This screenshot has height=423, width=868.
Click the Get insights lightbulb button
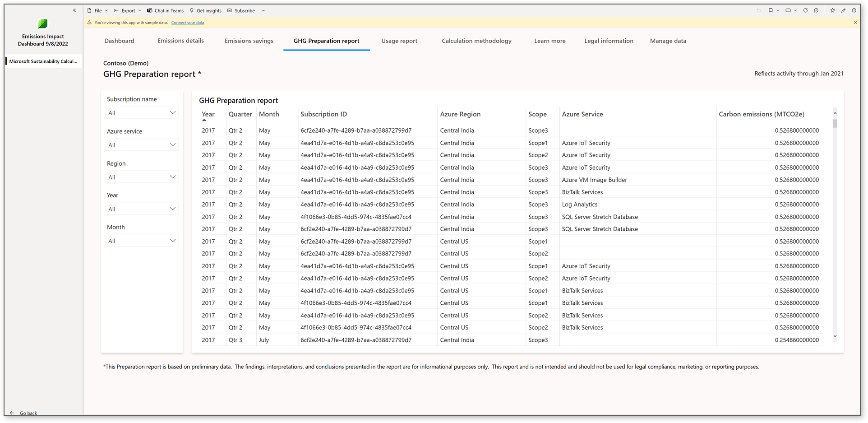coord(206,10)
